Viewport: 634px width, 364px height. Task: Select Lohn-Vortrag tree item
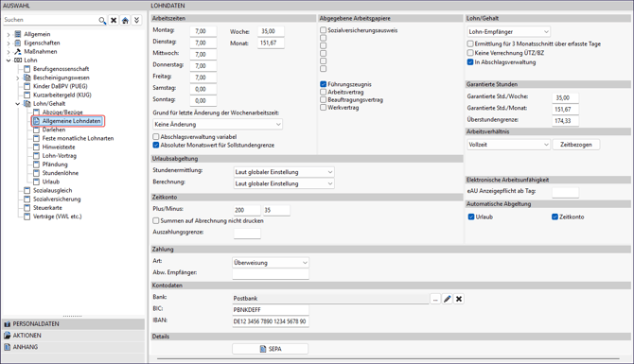coord(60,156)
